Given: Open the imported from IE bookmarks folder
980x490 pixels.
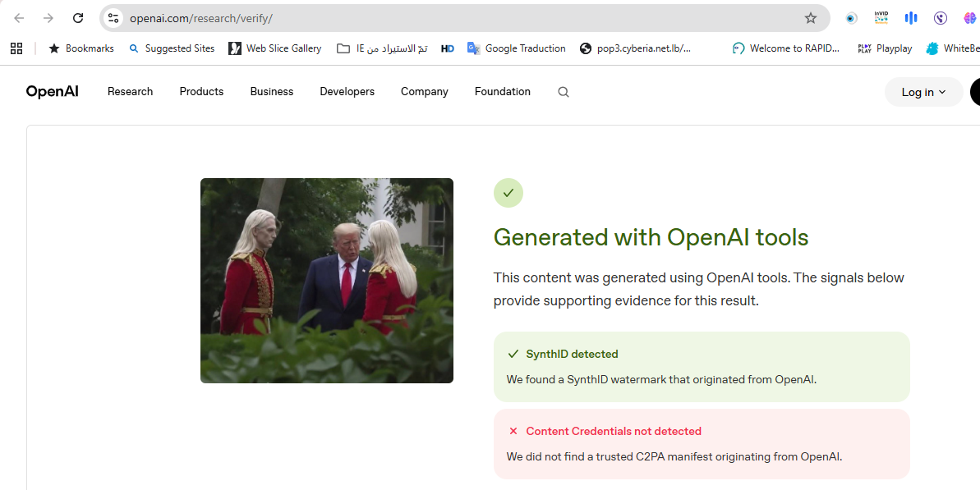Looking at the screenshot, I should click(382, 48).
